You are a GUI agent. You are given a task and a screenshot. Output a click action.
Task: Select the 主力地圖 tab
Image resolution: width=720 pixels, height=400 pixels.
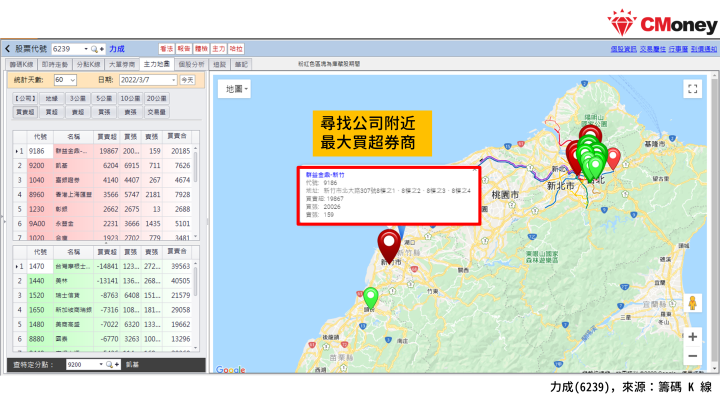click(157, 64)
